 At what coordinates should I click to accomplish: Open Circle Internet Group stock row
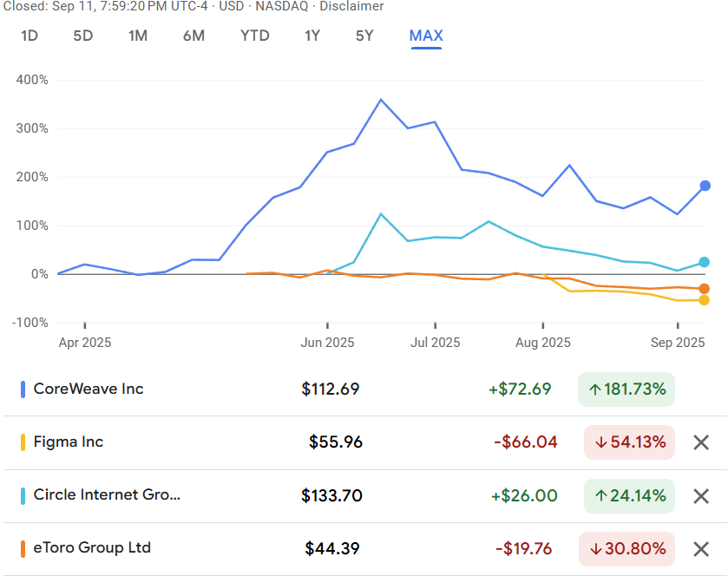pyautogui.click(x=365, y=495)
